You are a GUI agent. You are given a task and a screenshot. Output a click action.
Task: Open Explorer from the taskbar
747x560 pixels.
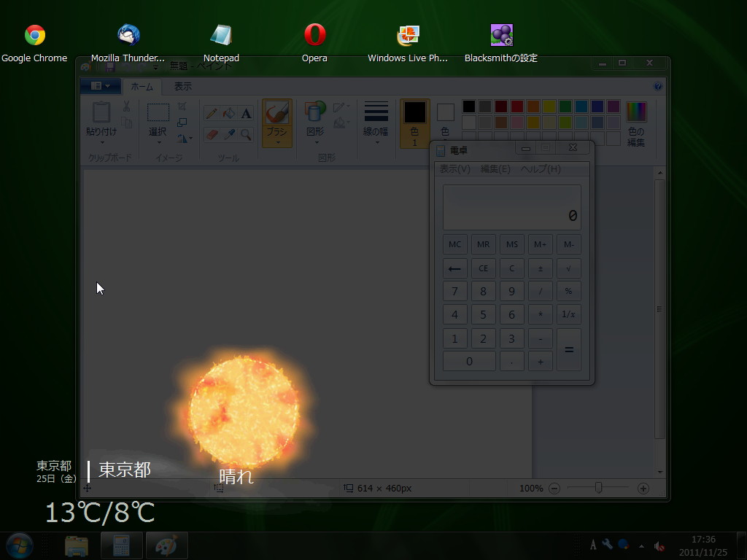tap(76, 545)
